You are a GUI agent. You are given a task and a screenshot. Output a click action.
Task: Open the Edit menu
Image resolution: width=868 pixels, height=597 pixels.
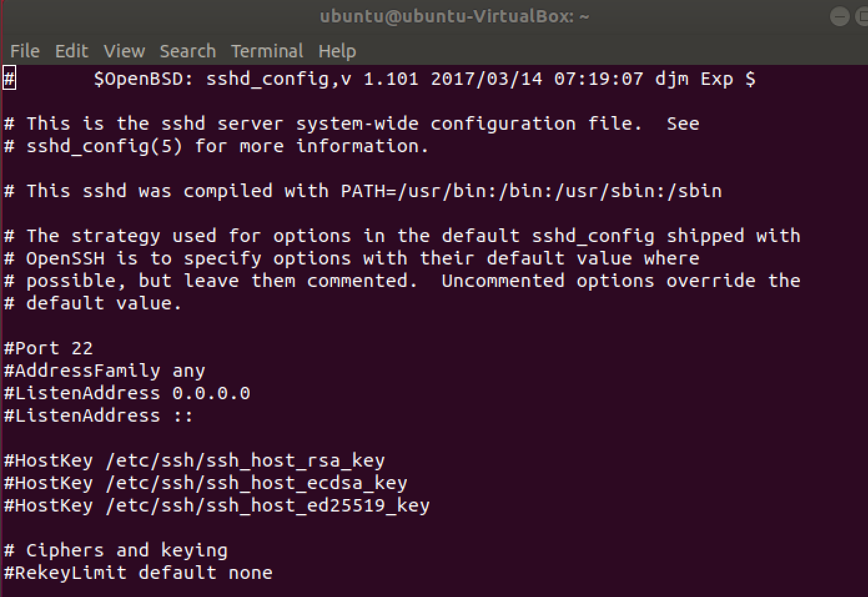click(x=72, y=51)
